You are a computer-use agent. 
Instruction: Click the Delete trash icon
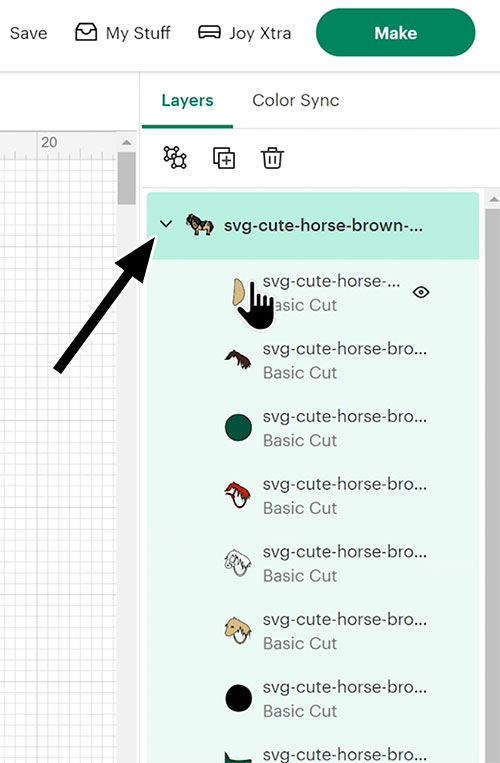point(272,158)
